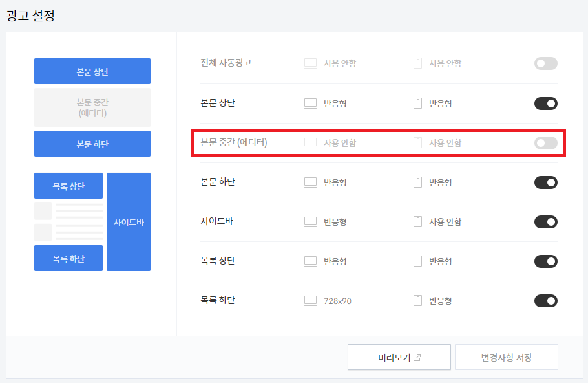Open desktop 반응형 option for 사이드바

coord(335,222)
